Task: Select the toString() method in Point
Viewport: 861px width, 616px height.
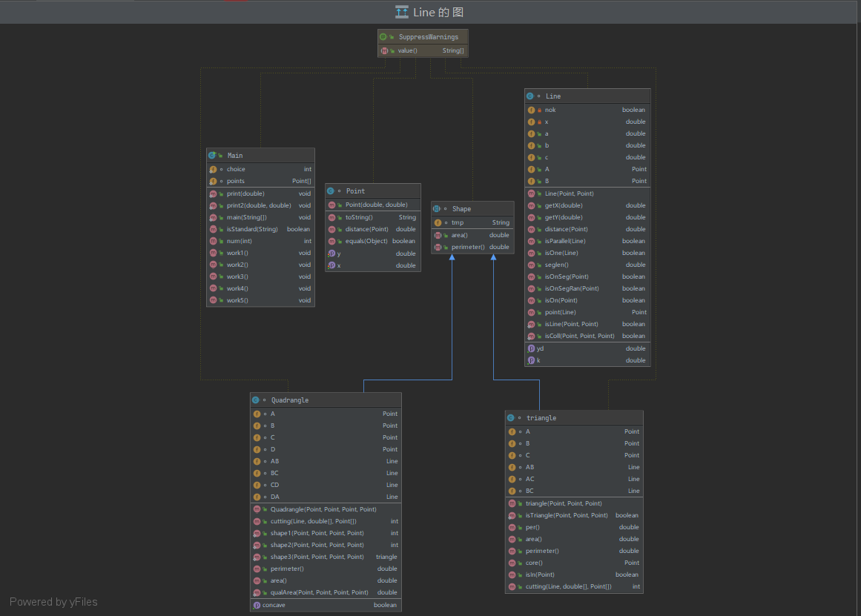Action: (359, 218)
